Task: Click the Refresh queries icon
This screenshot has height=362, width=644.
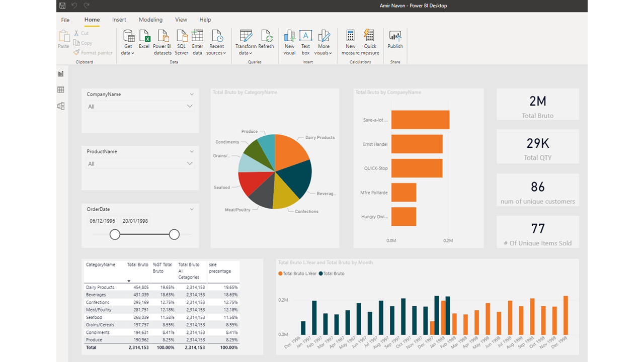Action: click(x=266, y=36)
